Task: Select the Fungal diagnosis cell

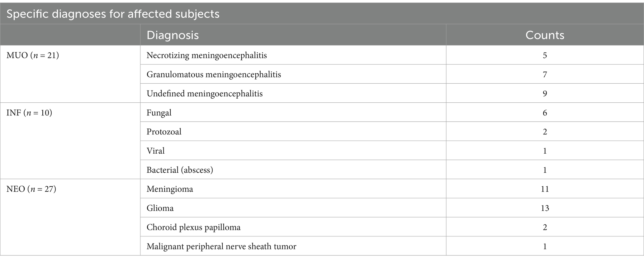Action: (159, 113)
